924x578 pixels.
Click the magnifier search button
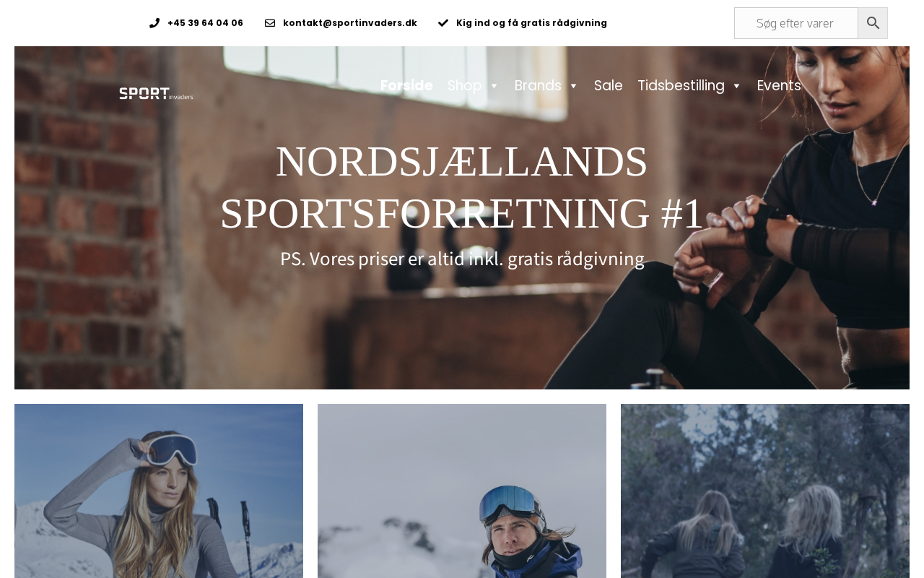pos(872,23)
